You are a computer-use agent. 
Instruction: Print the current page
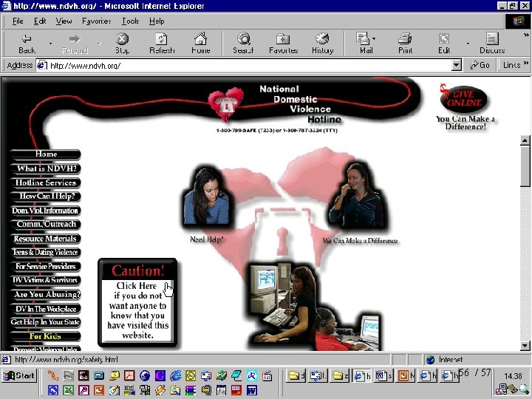[x=405, y=44]
